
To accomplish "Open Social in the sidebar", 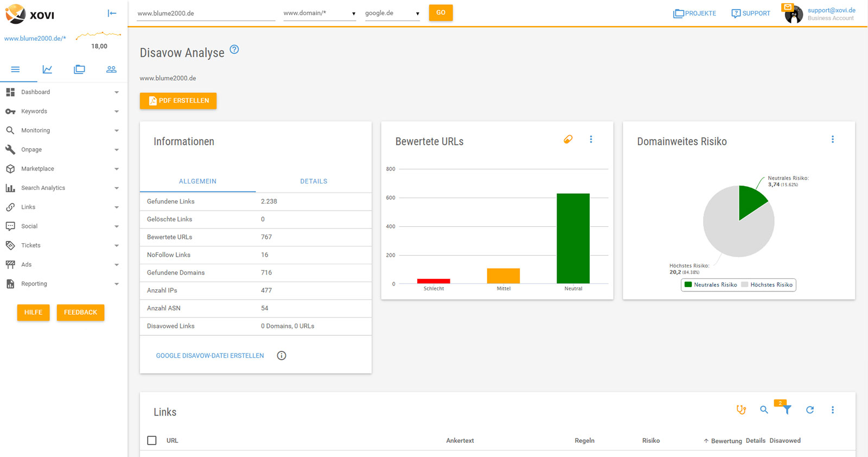I will coord(29,226).
